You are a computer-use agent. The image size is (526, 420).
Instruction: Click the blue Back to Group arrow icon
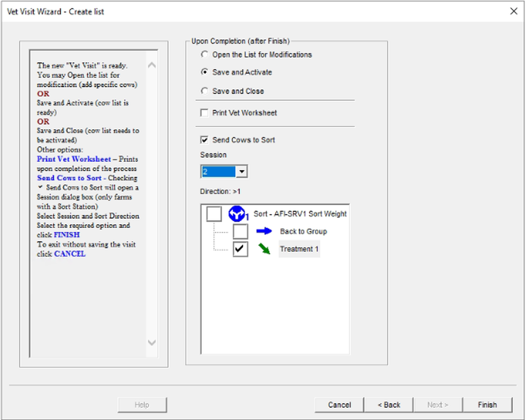click(264, 231)
